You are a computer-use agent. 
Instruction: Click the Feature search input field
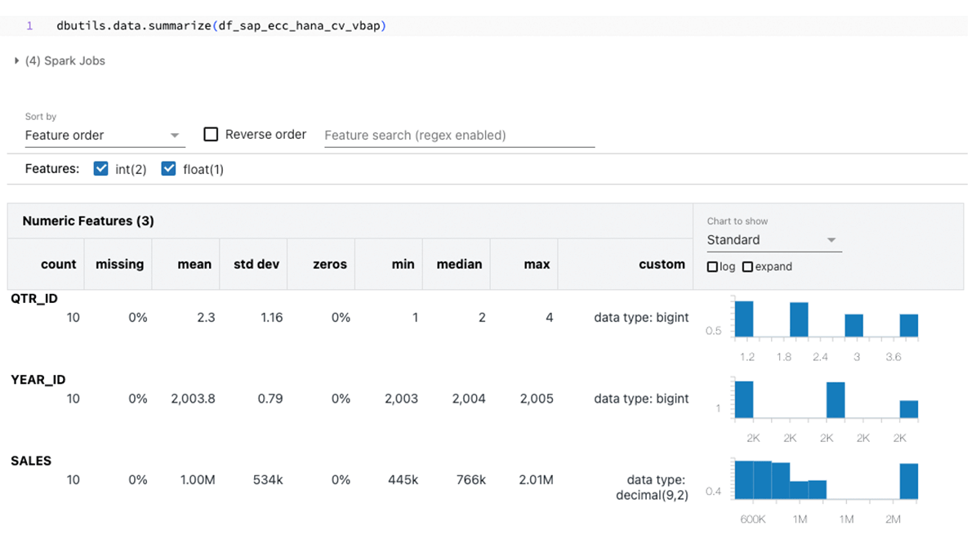click(459, 136)
